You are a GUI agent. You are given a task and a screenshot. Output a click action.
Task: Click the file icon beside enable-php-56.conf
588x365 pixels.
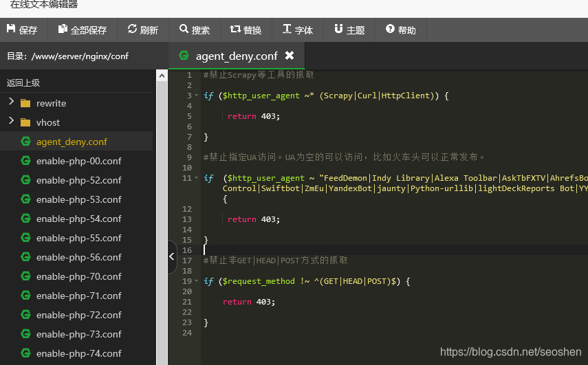pos(25,256)
